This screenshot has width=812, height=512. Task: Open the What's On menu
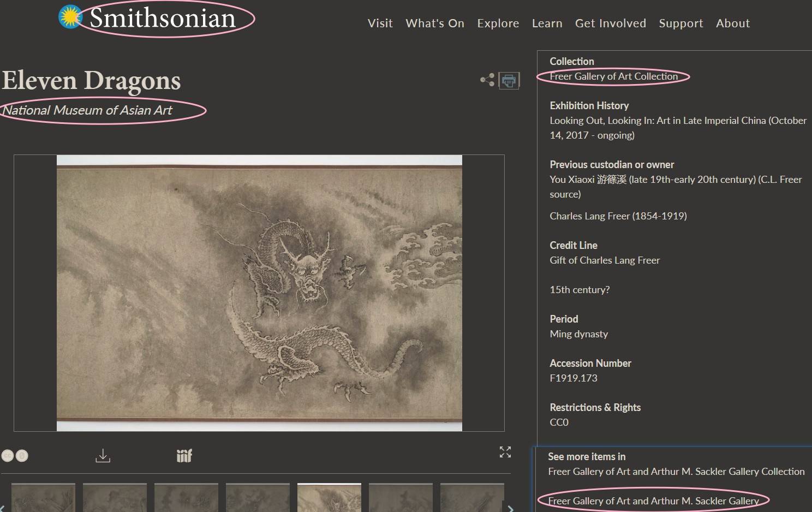click(x=434, y=23)
